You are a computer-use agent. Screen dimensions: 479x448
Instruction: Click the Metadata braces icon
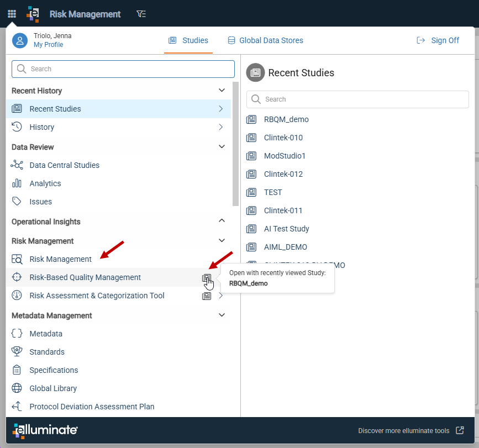point(17,333)
